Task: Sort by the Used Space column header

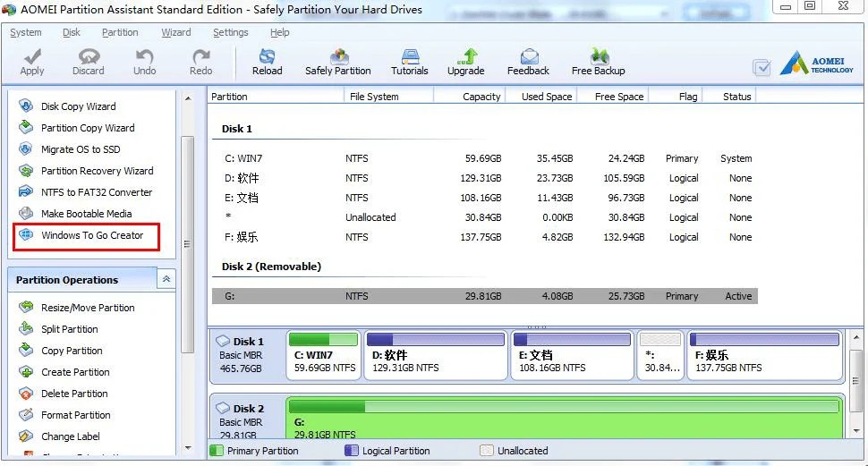Action: click(540, 97)
